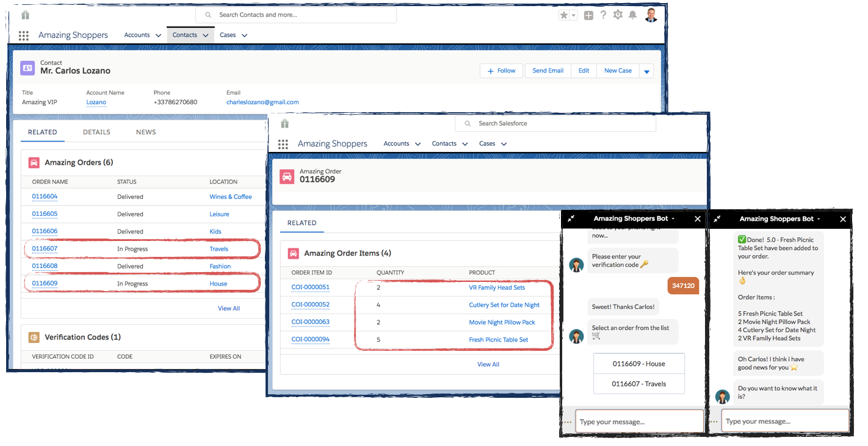Minimize the bot chat showing the order list
The height and width of the screenshot is (446, 868).
click(571, 218)
